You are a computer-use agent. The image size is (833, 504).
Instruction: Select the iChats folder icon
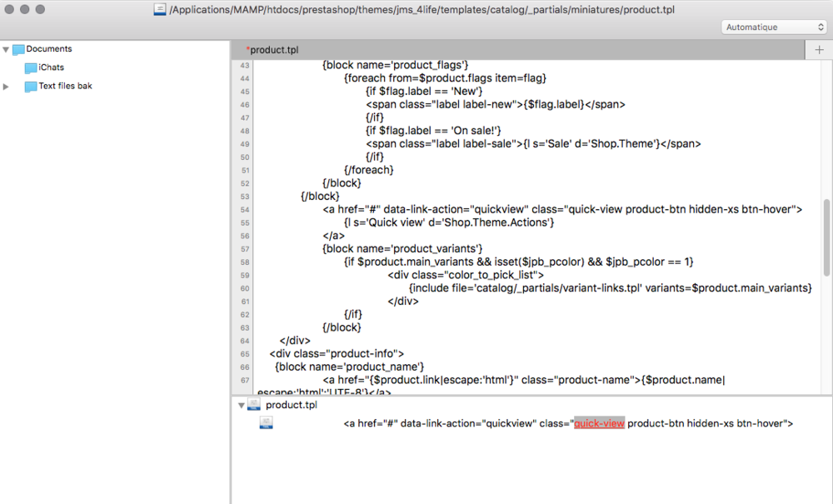point(31,68)
